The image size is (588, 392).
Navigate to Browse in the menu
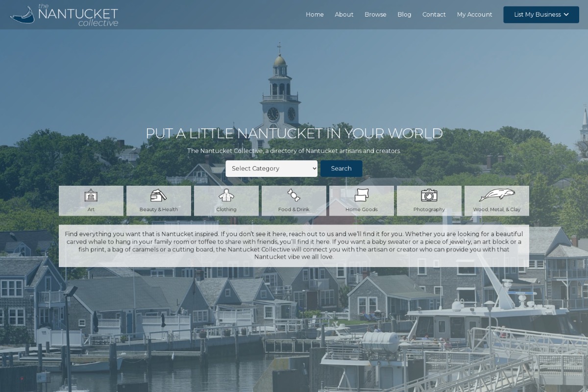pyautogui.click(x=375, y=15)
